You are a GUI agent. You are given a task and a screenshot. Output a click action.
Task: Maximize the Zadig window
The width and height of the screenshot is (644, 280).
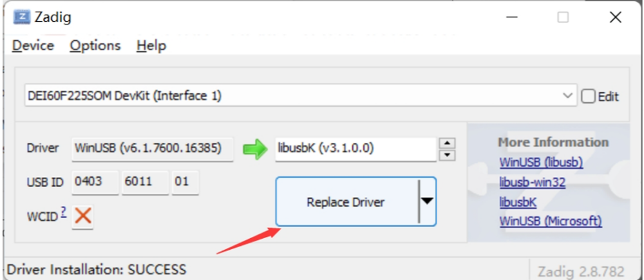(563, 17)
